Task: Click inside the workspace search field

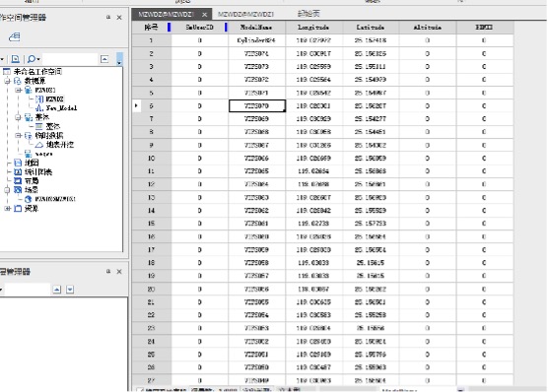Action: 70,59
